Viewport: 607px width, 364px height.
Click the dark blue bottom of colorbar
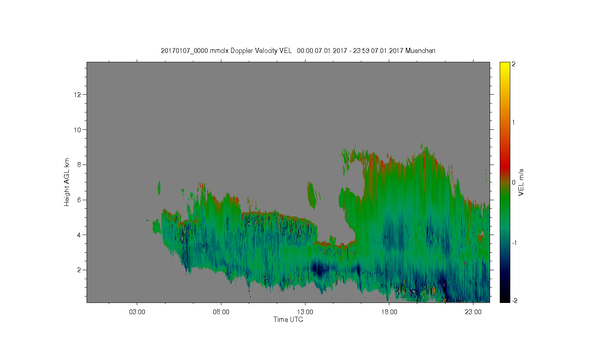(x=505, y=298)
